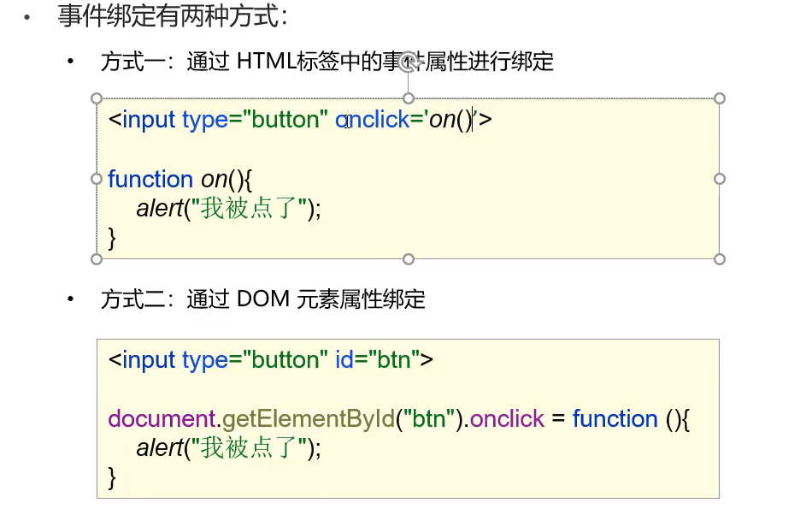Click the middle-right resize handle of the selected box
The image size is (812, 509).
(x=720, y=179)
